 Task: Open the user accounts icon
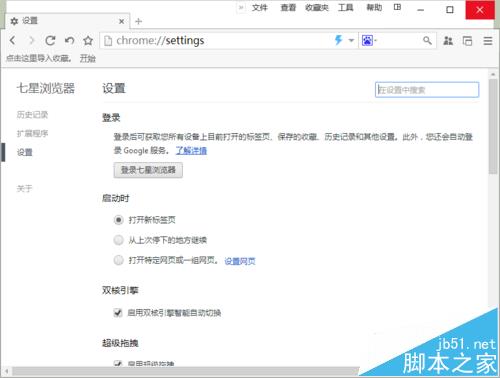tap(448, 41)
